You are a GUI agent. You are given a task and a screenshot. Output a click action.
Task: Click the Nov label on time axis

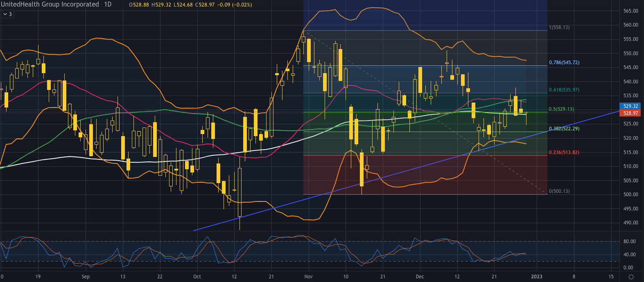pos(309,277)
